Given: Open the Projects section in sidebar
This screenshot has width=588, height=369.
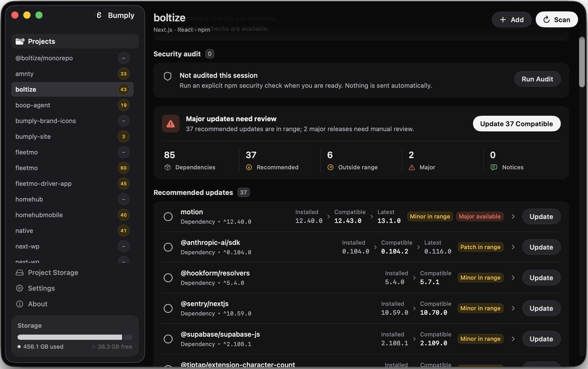Looking at the screenshot, I should 75,41.
